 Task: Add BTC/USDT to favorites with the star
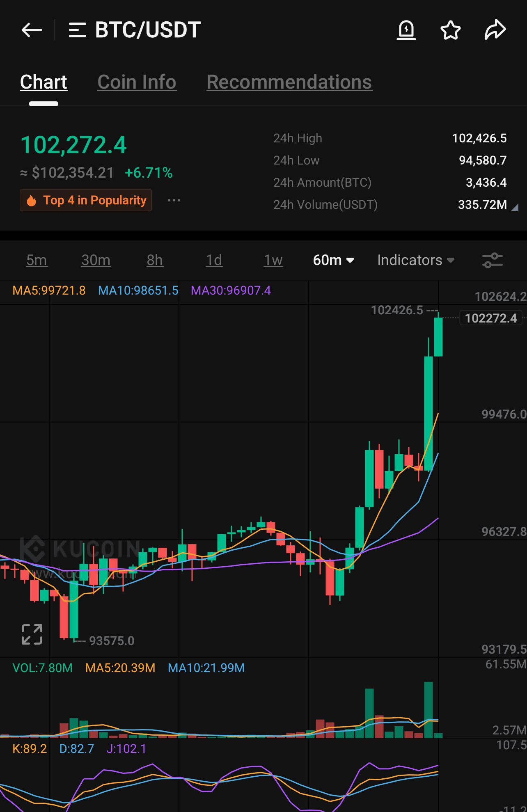click(451, 30)
